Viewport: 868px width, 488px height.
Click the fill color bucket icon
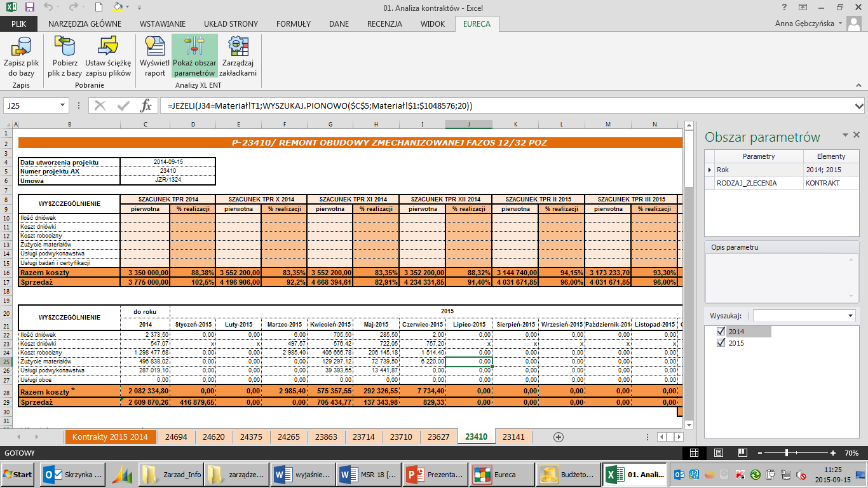(x=117, y=8)
